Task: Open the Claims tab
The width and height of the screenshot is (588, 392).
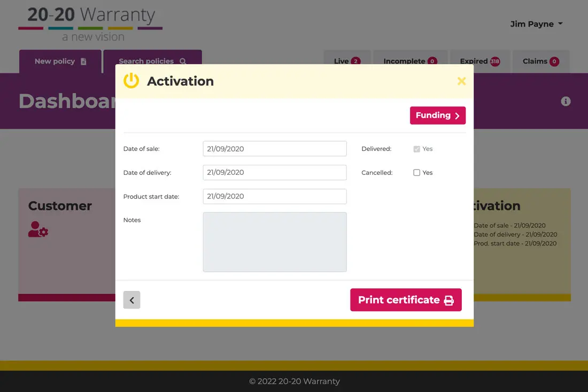Action: (x=540, y=62)
